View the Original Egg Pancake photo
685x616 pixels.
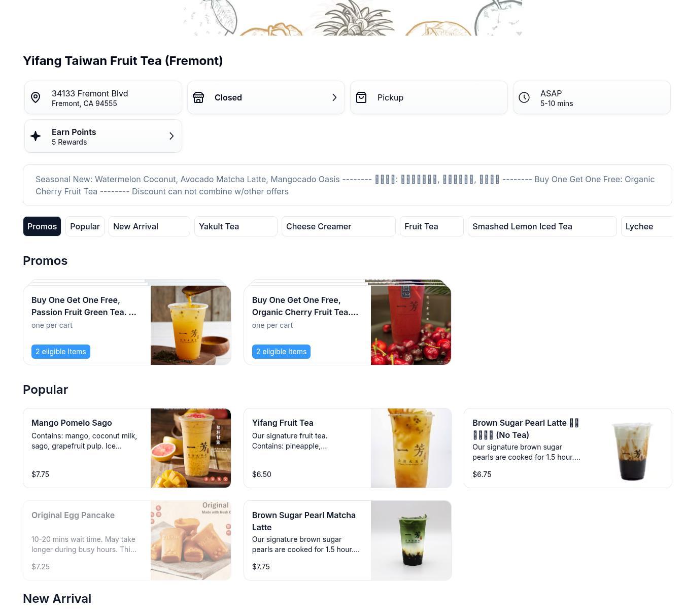click(191, 540)
